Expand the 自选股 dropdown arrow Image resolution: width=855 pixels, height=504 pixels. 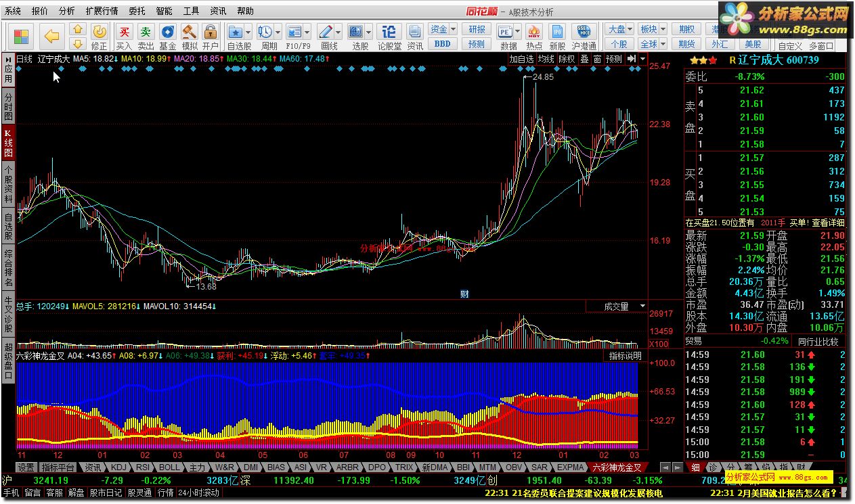tap(248, 32)
